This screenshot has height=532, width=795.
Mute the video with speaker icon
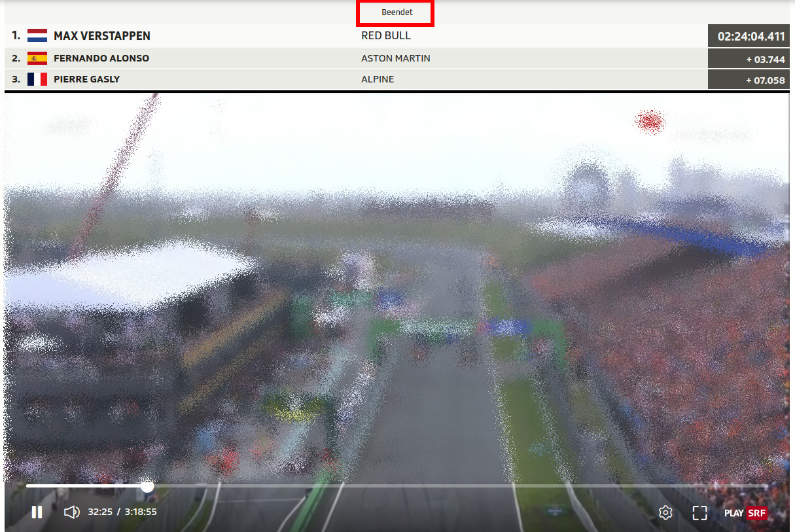(71, 512)
